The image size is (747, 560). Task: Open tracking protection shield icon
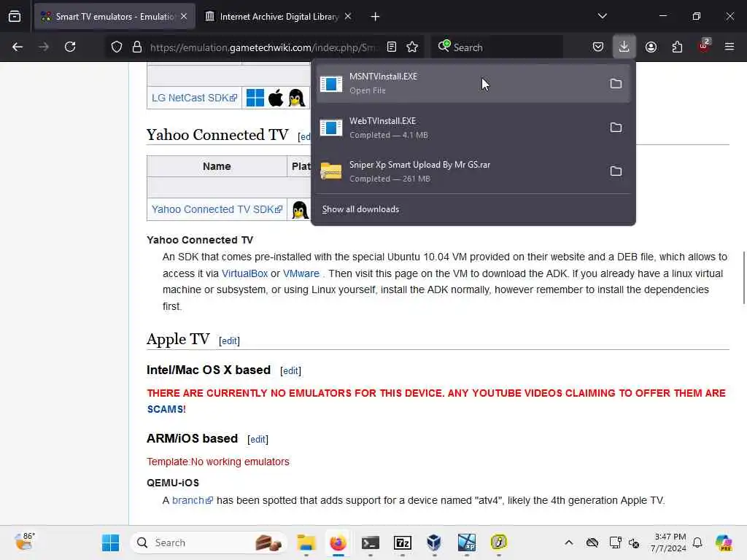pyautogui.click(x=117, y=47)
